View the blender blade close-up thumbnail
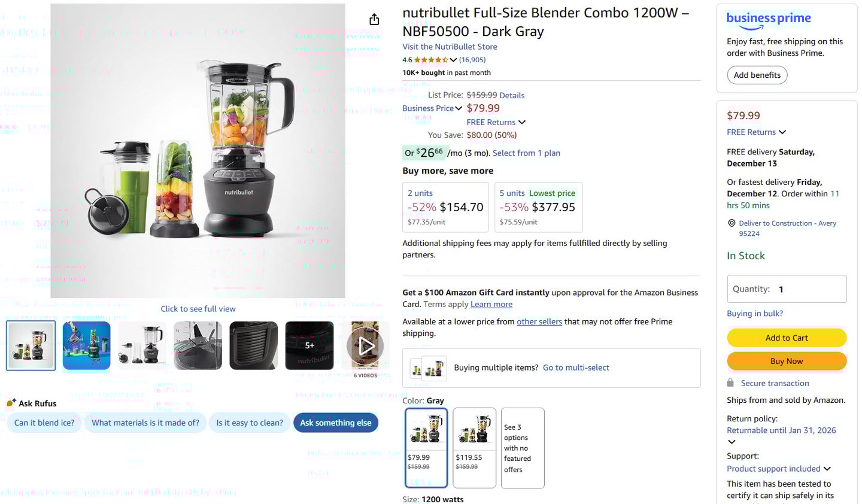Image resolution: width=862 pixels, height=504 pixels. pyautogui.click(x=198, y=345)
